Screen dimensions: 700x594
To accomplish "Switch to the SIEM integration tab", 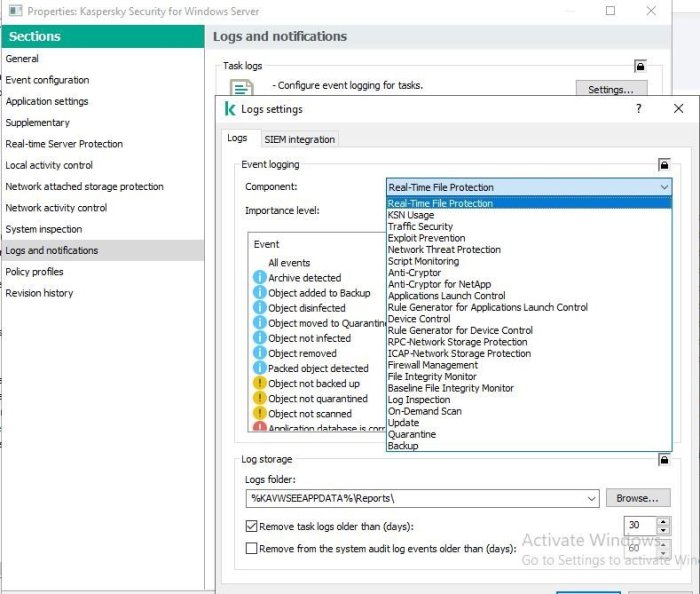I will click(x=299, y=140).
